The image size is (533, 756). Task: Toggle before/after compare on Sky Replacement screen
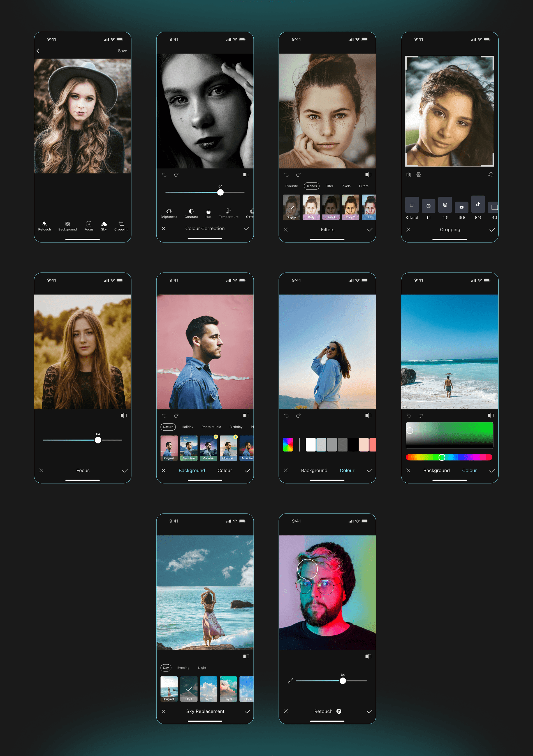point(246,656)
